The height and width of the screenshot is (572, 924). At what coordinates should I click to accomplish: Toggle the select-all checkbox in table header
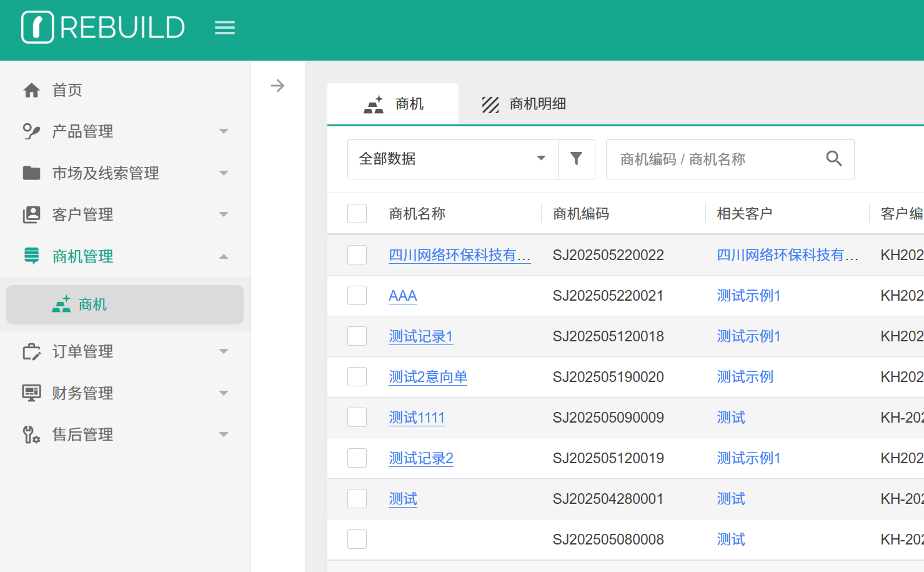(357, 214)
